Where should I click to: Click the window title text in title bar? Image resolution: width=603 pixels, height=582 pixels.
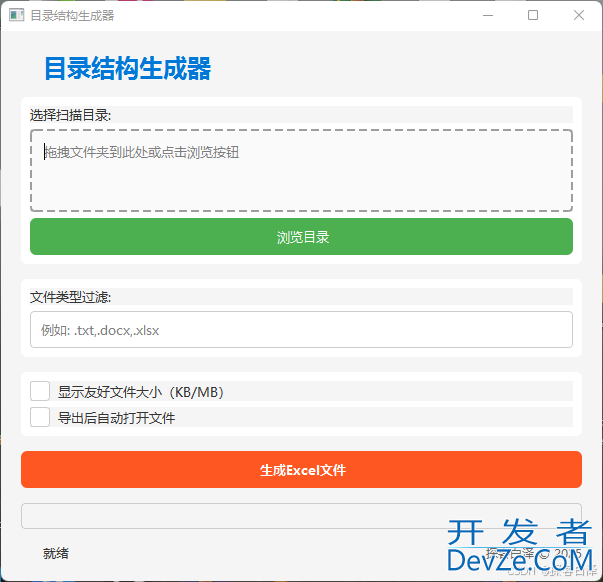point(72,15)
